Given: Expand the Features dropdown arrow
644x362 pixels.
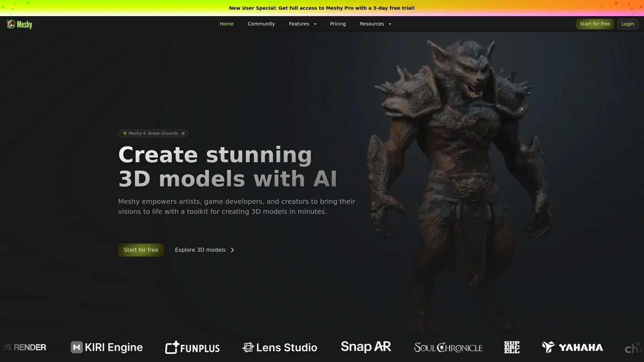Looking at the screenshot, I should 315,24.
